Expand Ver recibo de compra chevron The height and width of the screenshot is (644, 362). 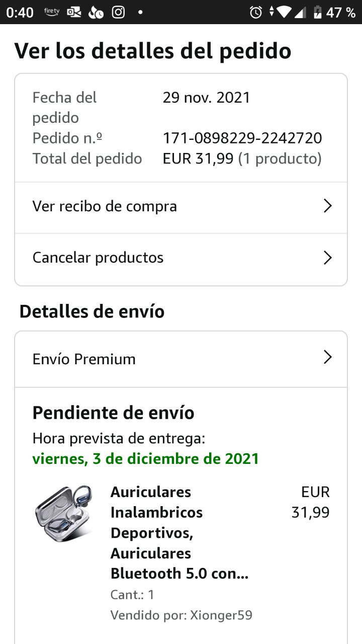click(x=327, y=206)
